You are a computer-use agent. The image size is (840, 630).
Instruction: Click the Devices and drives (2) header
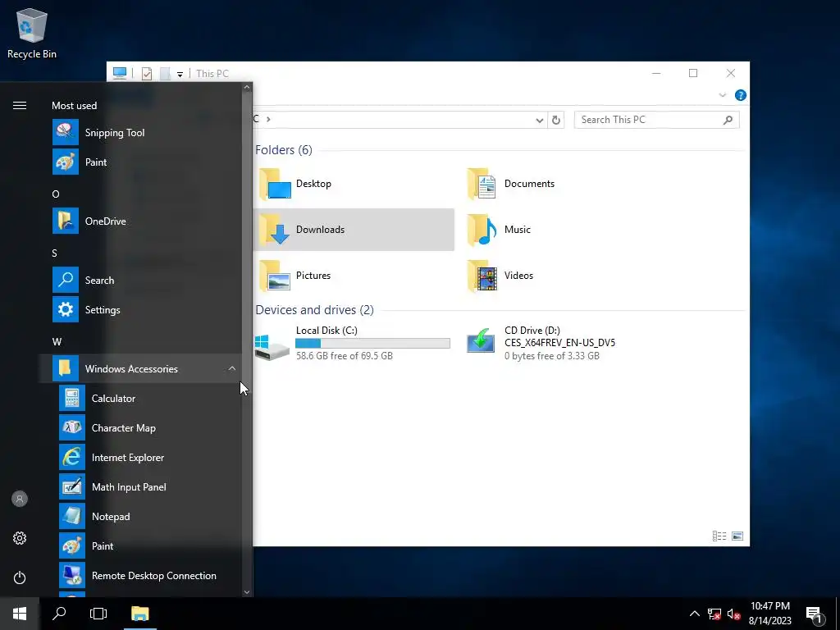coord(314,310)
